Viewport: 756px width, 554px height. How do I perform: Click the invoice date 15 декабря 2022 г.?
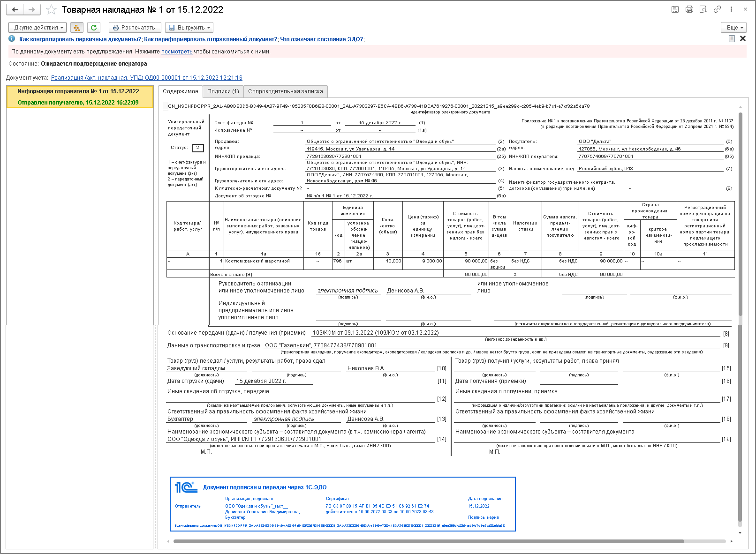(x=380, y=123)
